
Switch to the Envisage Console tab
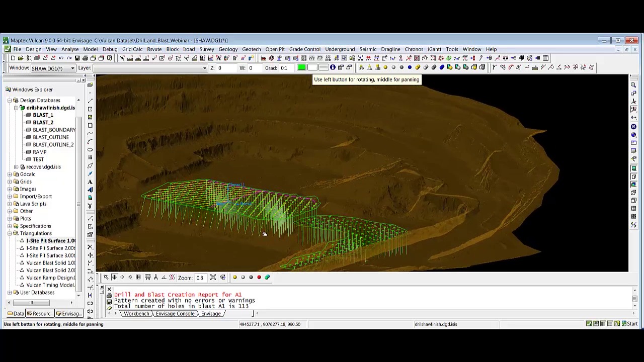tap(175, 314)
